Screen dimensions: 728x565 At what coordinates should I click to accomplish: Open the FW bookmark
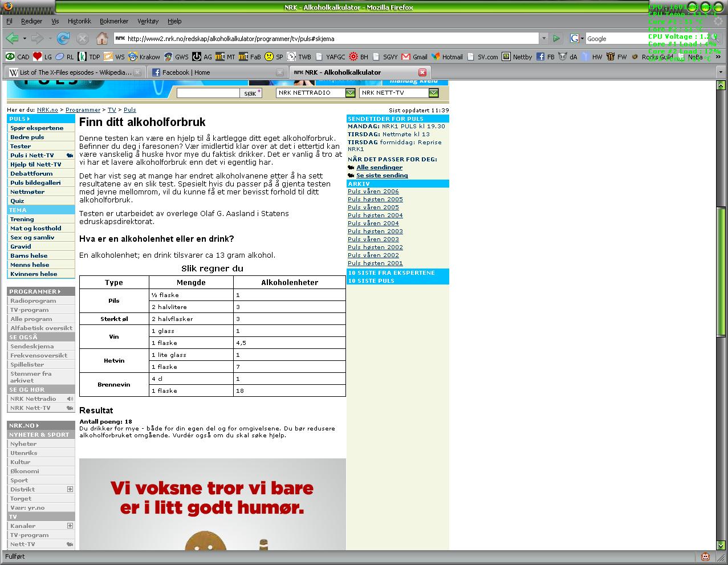(617, 56)
